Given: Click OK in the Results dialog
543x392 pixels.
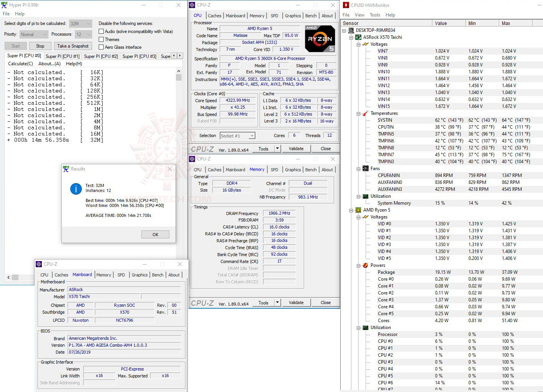Looking at the screenshot, I should (155, 234).
